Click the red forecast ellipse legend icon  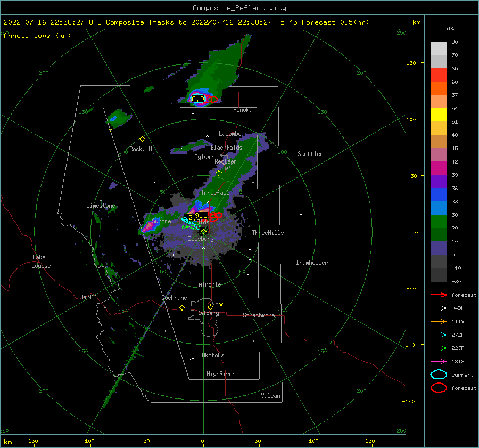click(x=439, y=388)
